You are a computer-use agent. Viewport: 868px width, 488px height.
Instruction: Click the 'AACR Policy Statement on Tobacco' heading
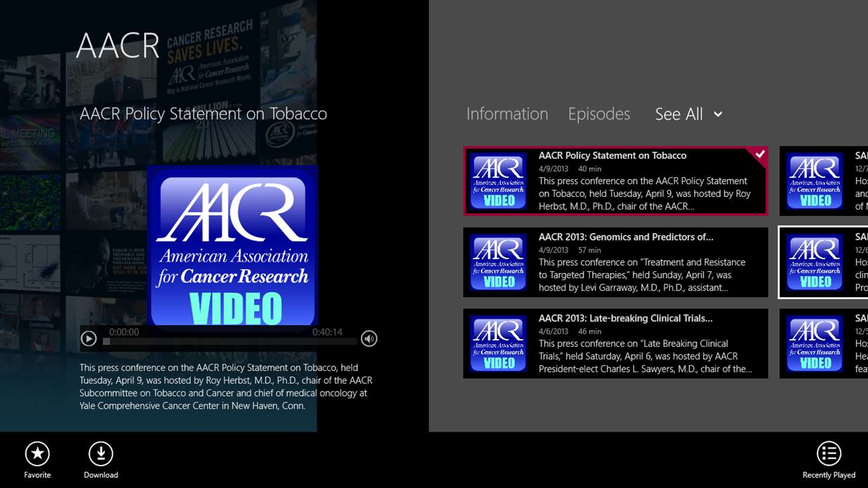tap(203, 114)
